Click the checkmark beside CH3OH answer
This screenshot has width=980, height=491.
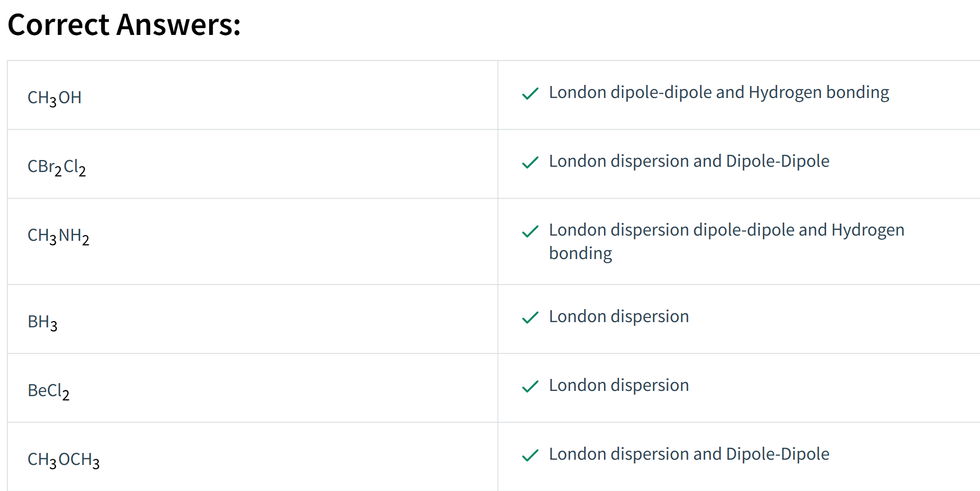click(530, 93)
